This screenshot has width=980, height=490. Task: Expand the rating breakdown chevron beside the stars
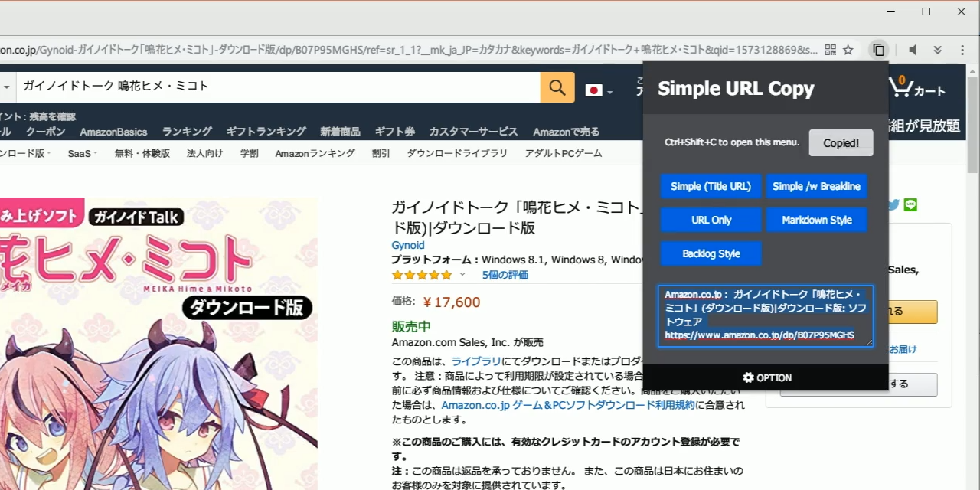click(x=462, y=275)
